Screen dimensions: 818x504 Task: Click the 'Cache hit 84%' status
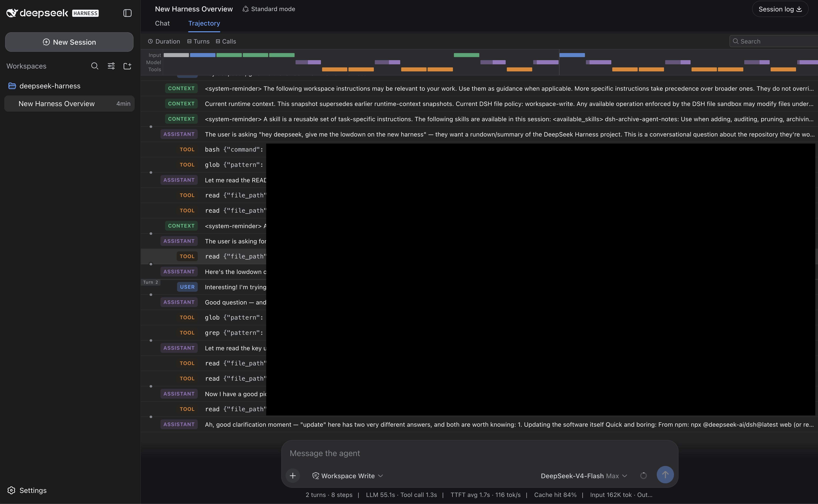[555, 495]
